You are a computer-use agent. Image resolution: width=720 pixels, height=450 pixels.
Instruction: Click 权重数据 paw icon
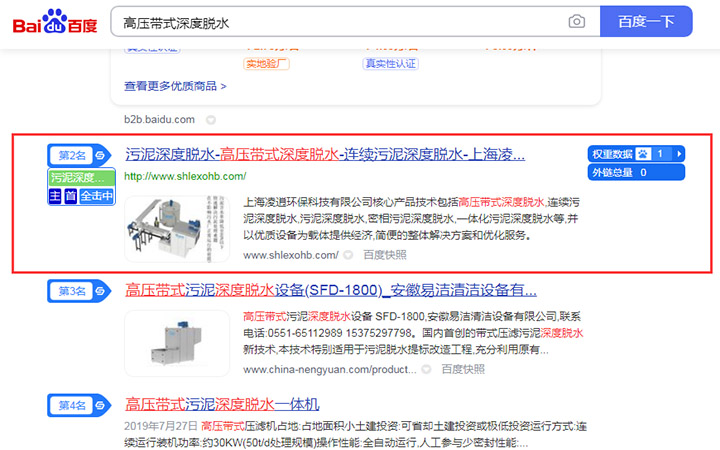click(643, 154)
